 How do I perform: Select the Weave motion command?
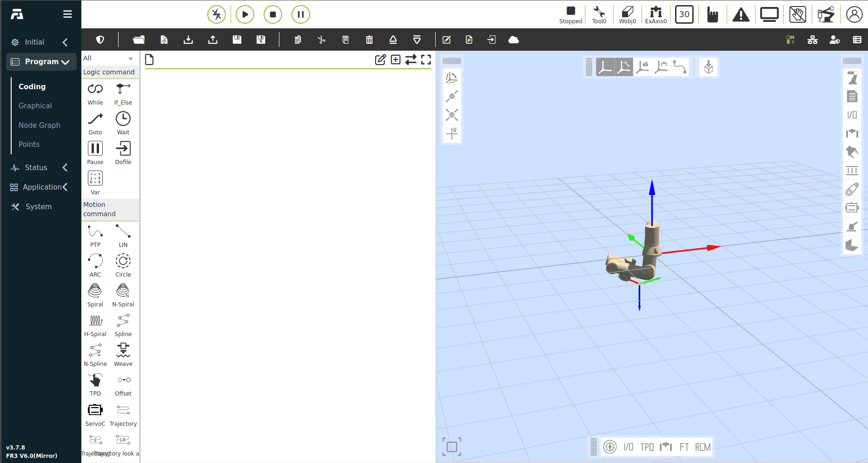click(x=123, y=351)
